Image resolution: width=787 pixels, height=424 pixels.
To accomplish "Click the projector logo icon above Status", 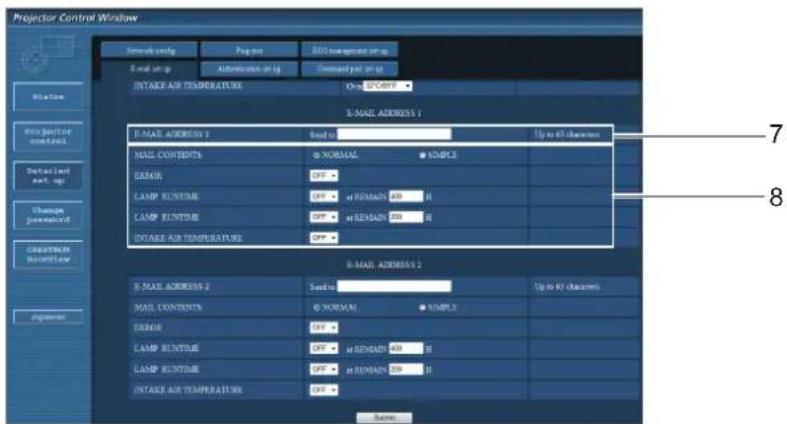I will [48, 55].
